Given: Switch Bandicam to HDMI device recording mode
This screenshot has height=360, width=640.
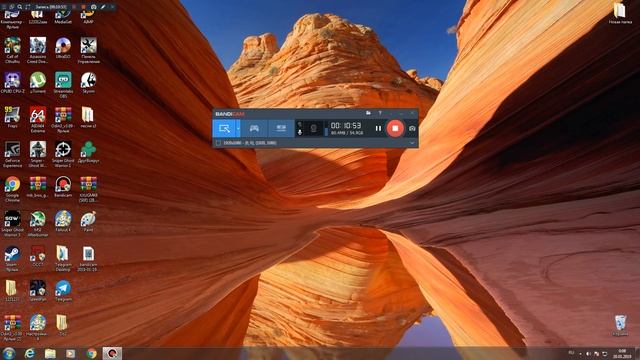Looking at the screenshot, I should (281, 128).
